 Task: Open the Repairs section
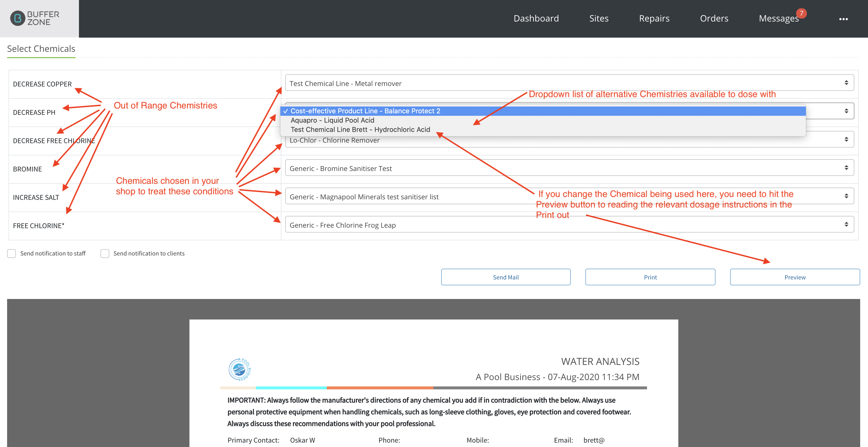click(x=654, y=18)
